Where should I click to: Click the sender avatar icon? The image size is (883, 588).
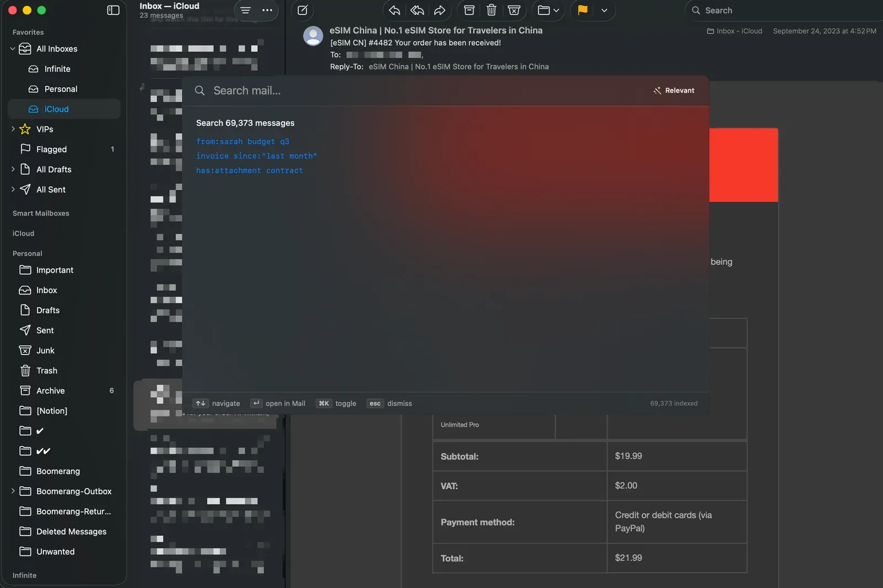pos(313,36)
